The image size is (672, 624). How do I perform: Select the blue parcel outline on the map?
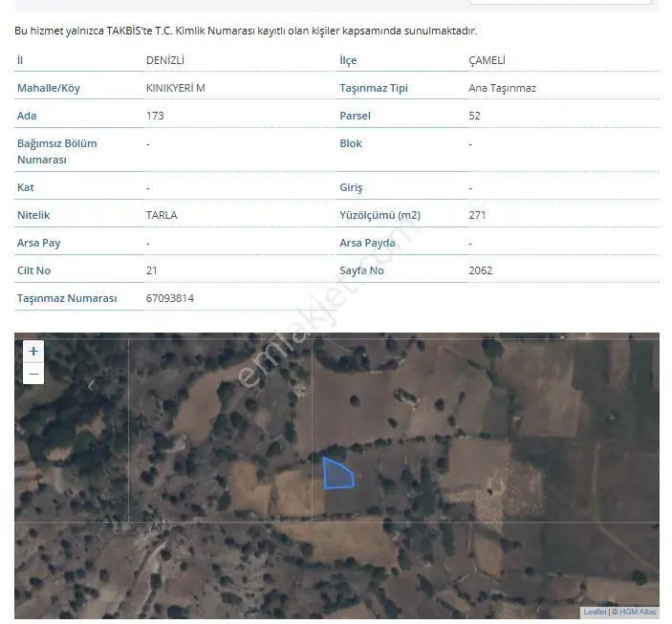tap(337, 473)
